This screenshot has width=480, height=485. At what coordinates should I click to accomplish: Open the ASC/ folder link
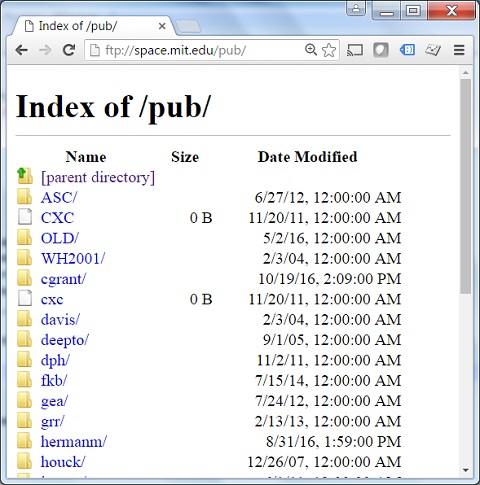point(59,198)
